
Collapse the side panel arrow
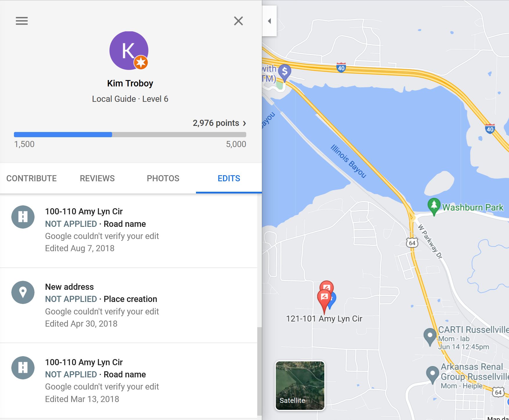pos(269,21)
